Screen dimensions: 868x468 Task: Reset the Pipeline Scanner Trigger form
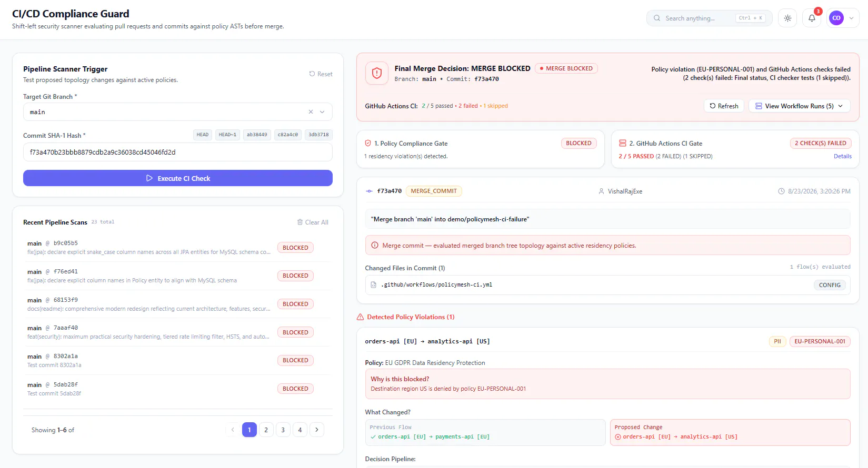[321, 74]
